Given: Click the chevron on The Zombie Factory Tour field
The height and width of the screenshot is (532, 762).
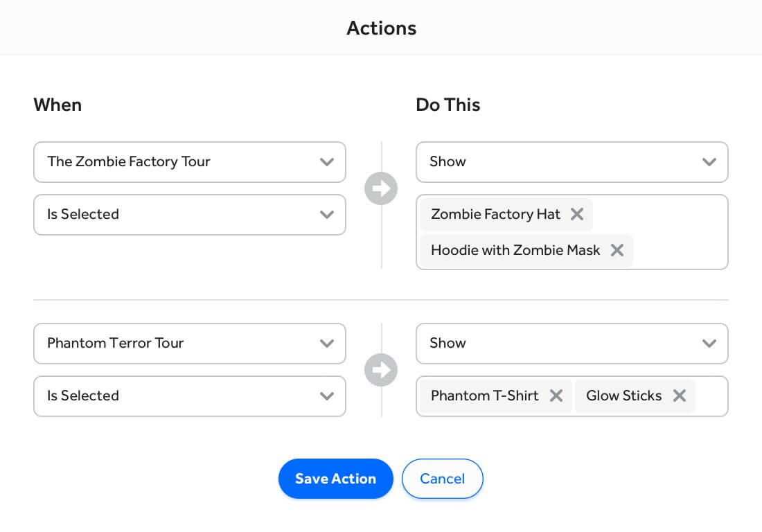Looking at the screenshot, I should (x=327, y=162).
